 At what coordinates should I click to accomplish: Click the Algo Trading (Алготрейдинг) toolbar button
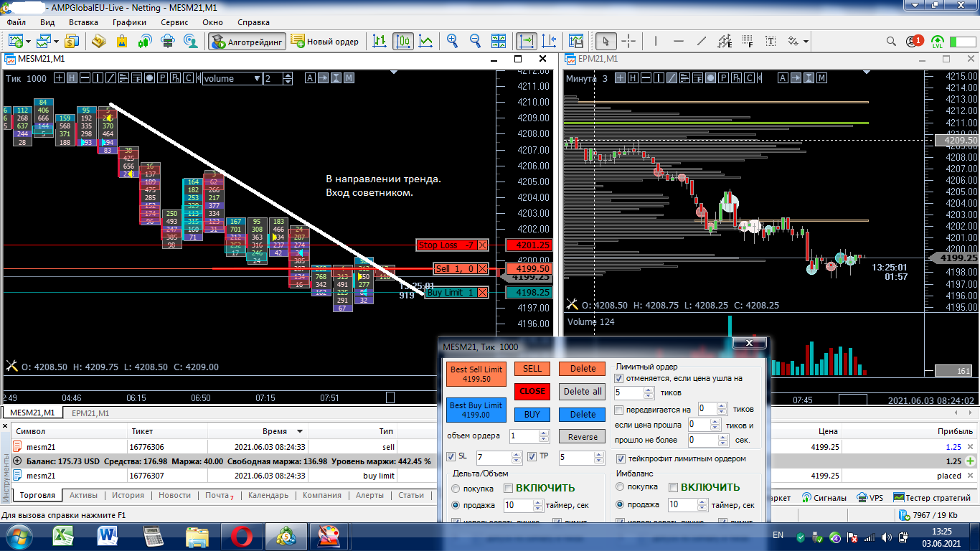pyautogui.click(x=248, y=42)
